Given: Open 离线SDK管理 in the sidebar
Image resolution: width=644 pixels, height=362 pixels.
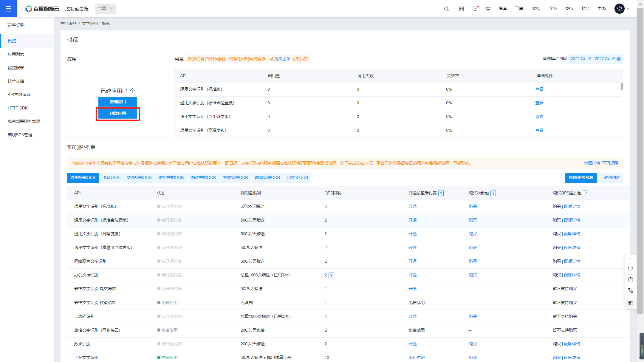Looking at the screenshot, I should point(27,135).
